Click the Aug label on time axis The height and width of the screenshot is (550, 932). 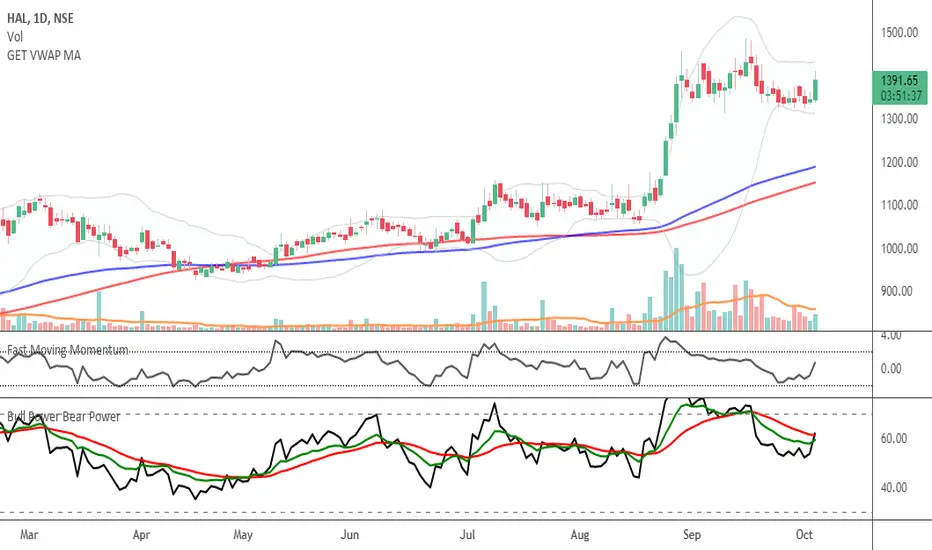pos(580,535)
